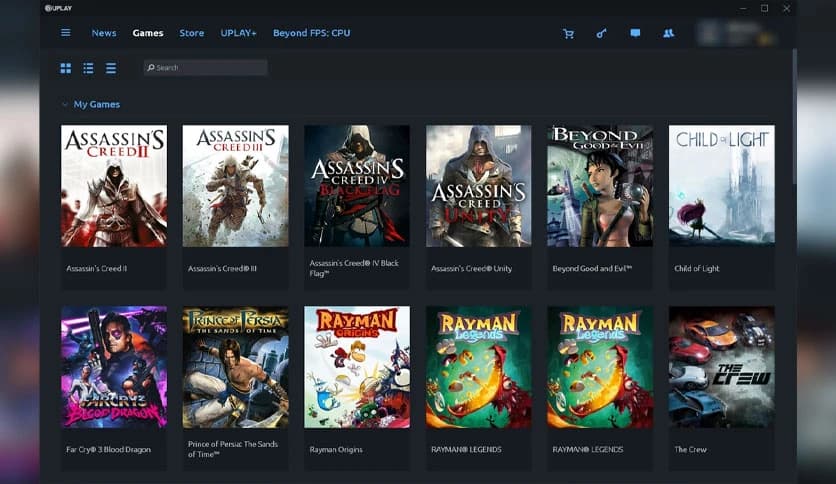Click the "Child of Light" title text
The height and width of the screenshot is (484, 836).
point(696,269)
